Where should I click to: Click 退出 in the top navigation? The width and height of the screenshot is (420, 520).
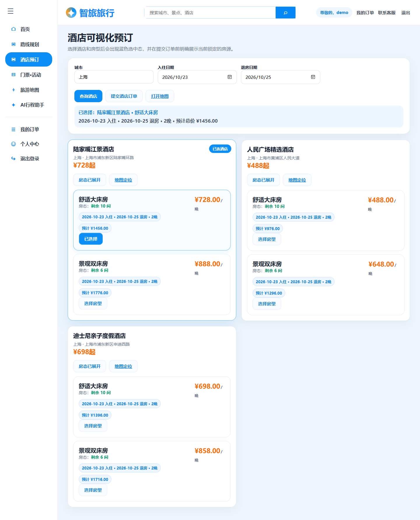[405, 13]
